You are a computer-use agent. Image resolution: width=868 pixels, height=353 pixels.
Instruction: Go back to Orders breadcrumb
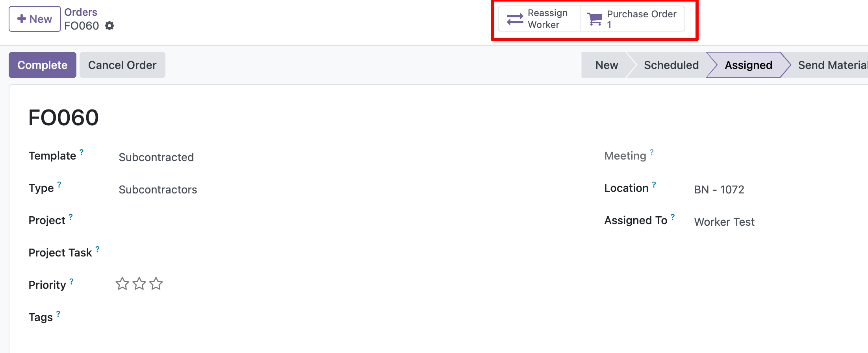(x=81, y=12)
